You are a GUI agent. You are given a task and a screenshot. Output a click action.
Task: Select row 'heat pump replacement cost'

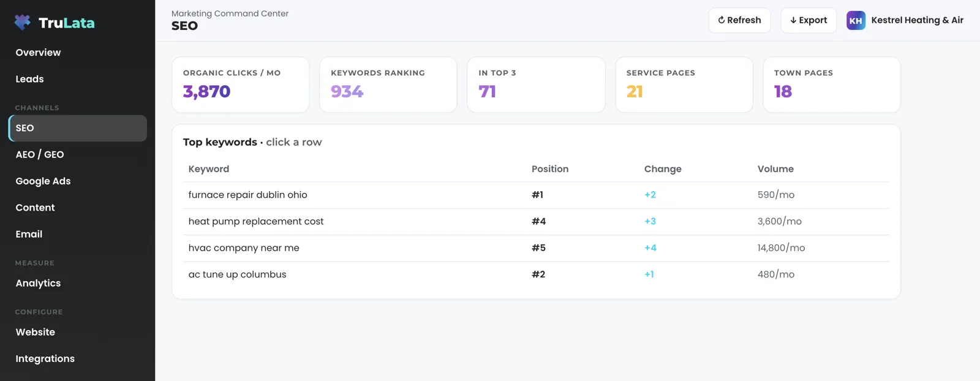tap(536, 221)
